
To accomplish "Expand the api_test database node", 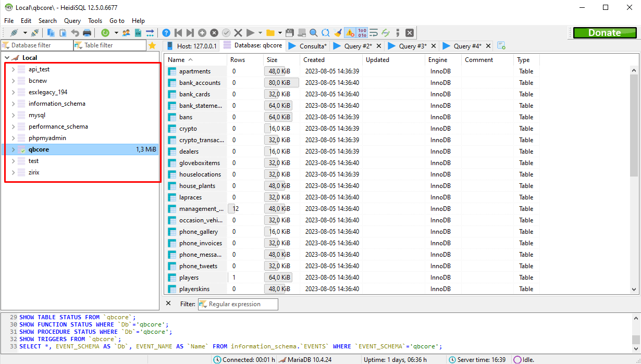I will 13,69.
